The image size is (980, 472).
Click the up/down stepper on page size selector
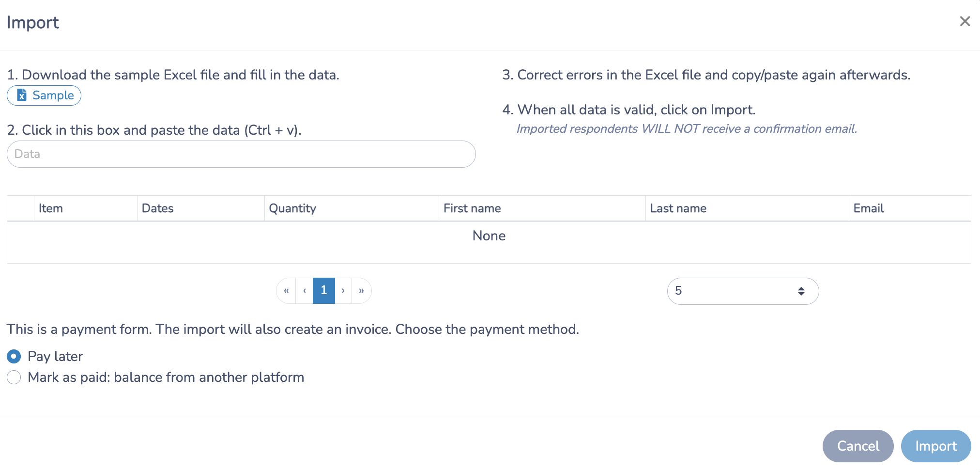800,291
